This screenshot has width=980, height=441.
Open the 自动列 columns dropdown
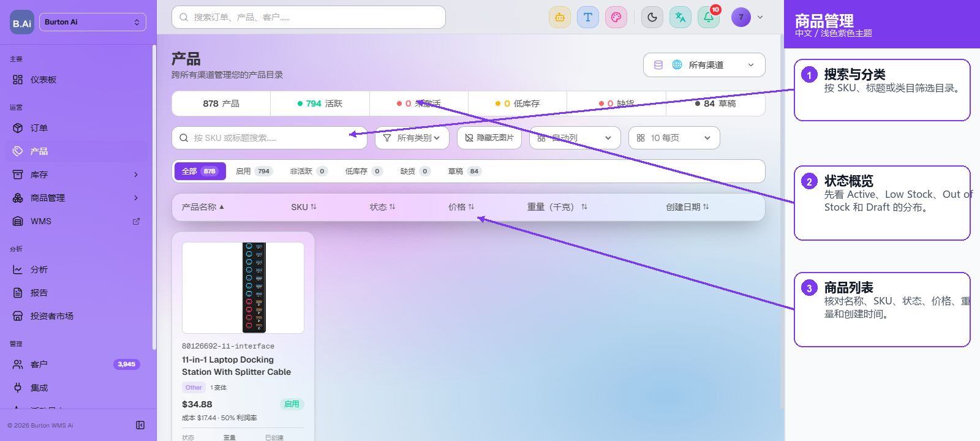[x=575, y=138]
